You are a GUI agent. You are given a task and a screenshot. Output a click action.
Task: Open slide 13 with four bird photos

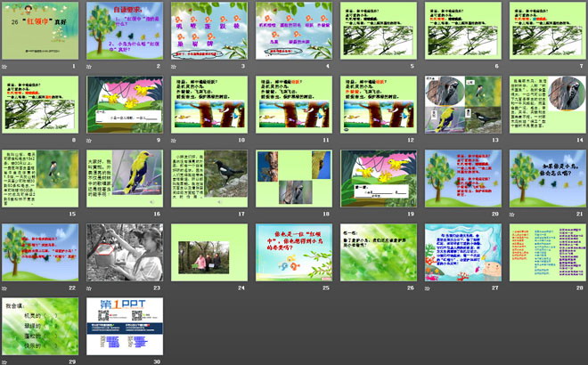coord(462,104)
